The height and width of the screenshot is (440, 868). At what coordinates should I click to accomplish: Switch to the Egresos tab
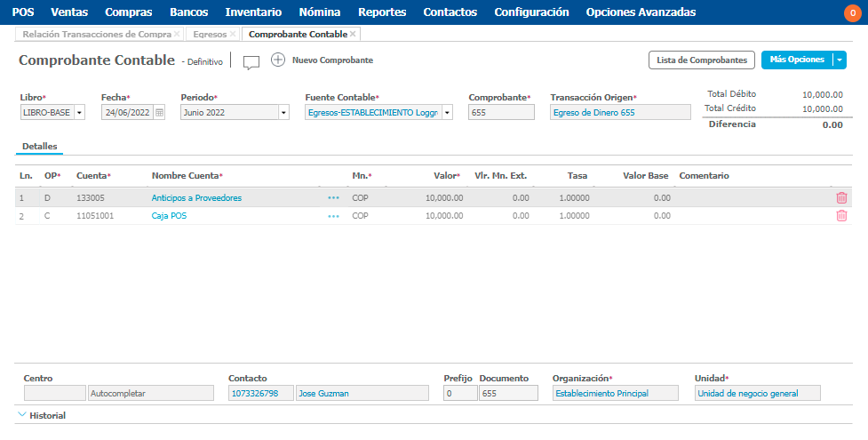coord(209,34)
